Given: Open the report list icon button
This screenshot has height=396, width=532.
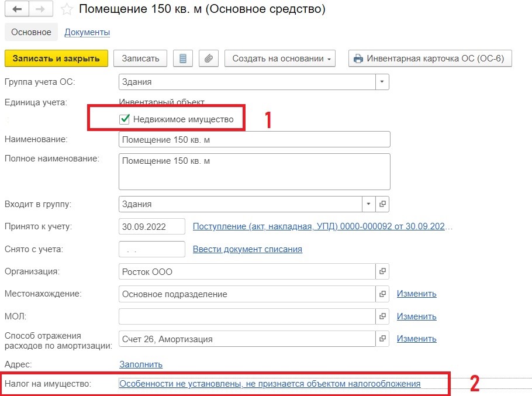Looking at the screenshot, I should point(183,58).
